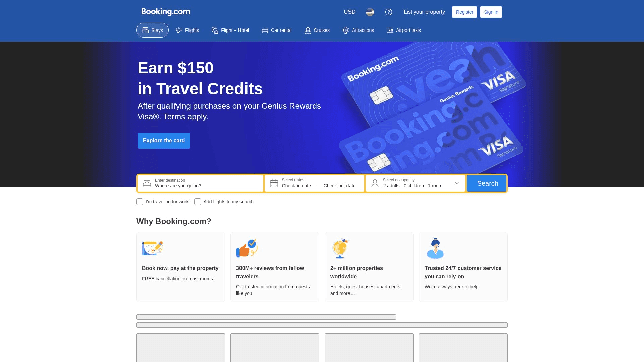
Task: Switch to Attractions tab
Action: (358, 30)
